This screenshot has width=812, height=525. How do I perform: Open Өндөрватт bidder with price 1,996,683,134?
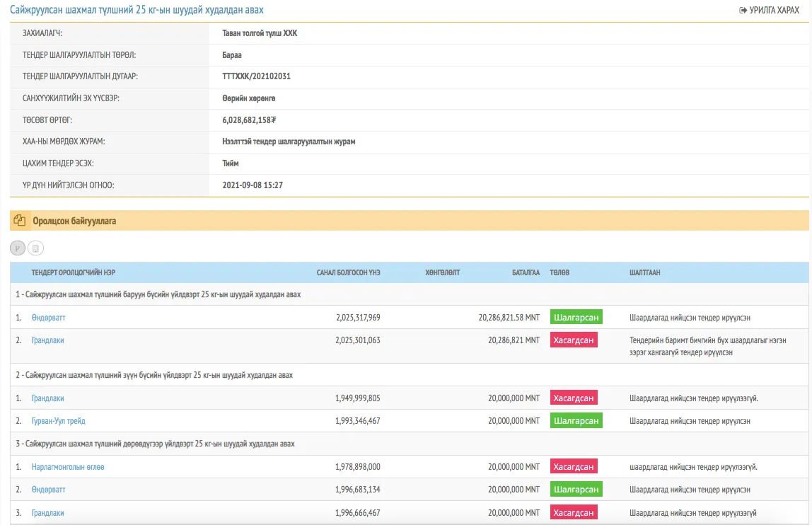[48, 490]
